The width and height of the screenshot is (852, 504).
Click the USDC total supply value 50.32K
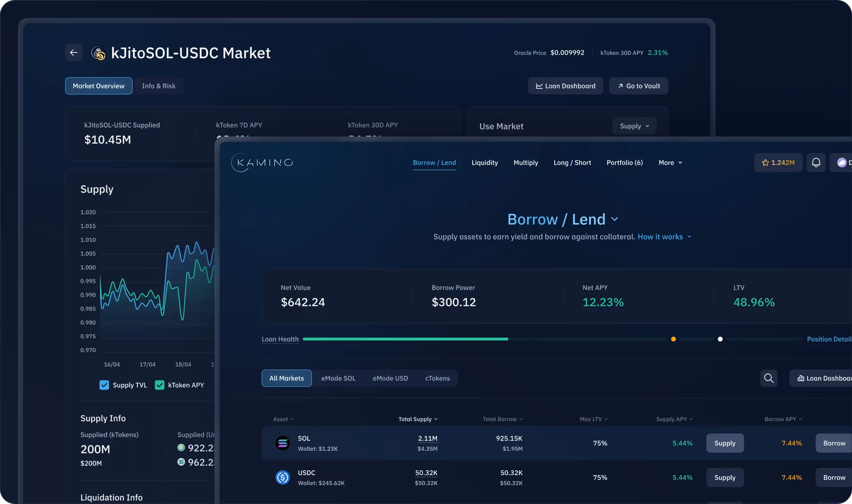(x=426, y=473)
